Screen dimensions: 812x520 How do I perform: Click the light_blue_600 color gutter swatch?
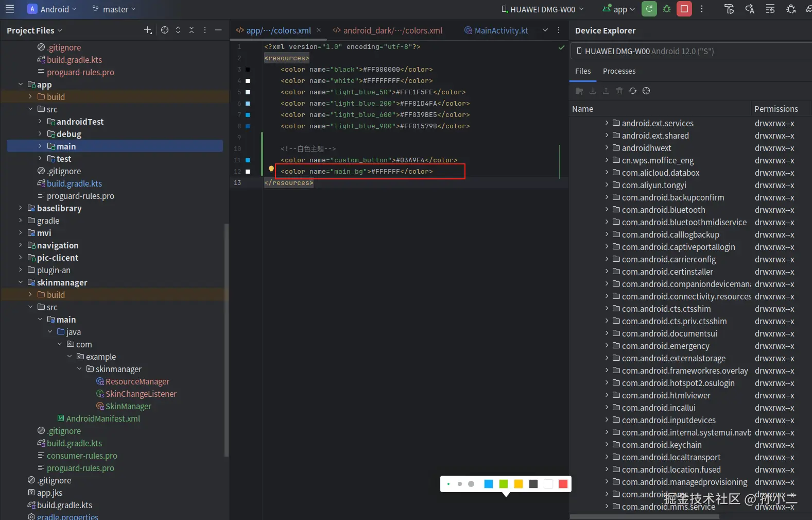(x=248, y=115)
